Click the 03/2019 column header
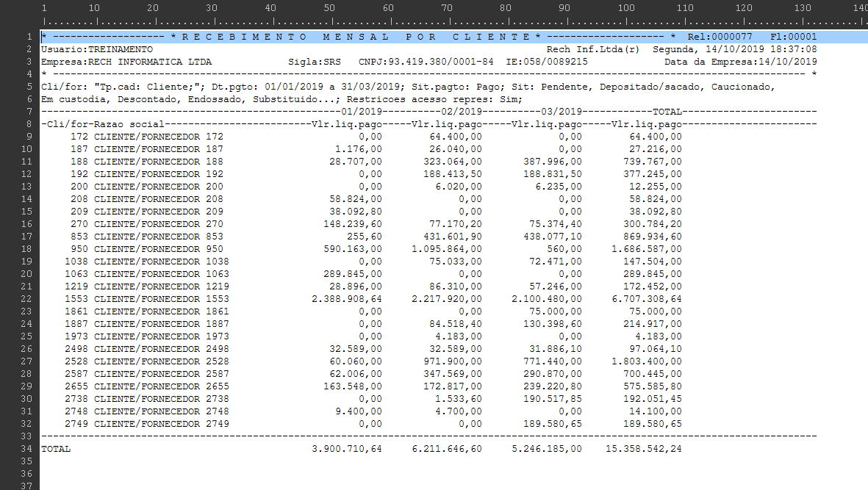The width and height of the screenshot is (868, 490). click(x=562, y=112)
